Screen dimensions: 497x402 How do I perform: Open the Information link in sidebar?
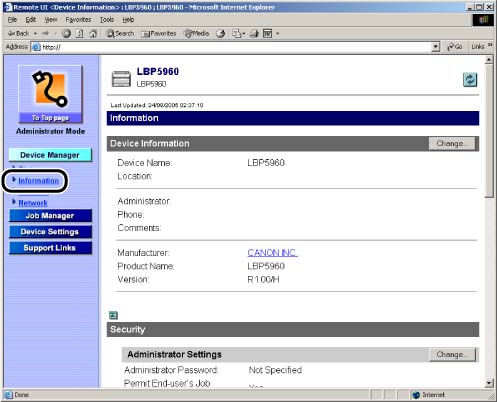tap(39, 181)
